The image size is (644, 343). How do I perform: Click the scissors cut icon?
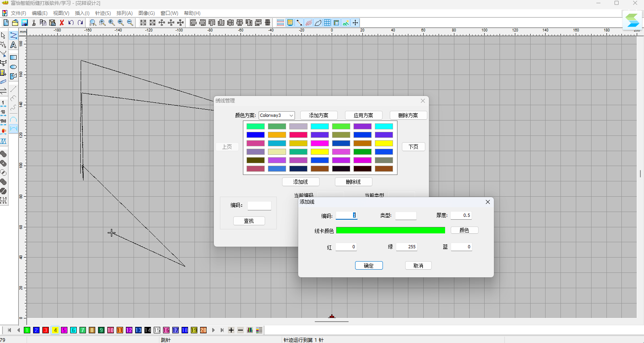[x=34, y=23]
